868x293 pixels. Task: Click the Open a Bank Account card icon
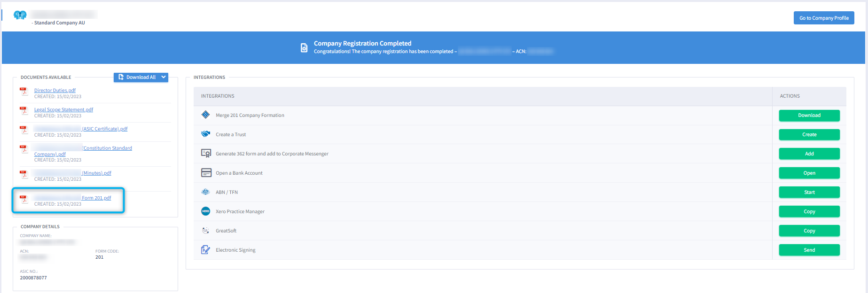[206, 173]
